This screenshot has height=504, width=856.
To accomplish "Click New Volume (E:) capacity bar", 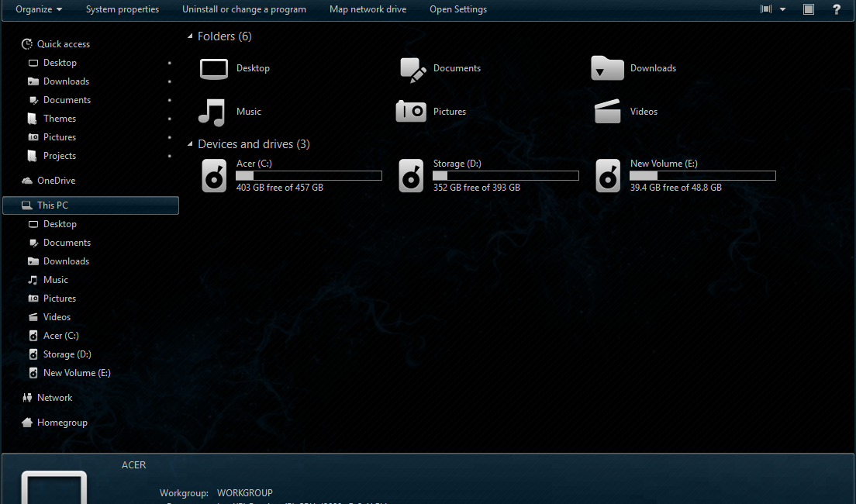I will coord(702,176).
